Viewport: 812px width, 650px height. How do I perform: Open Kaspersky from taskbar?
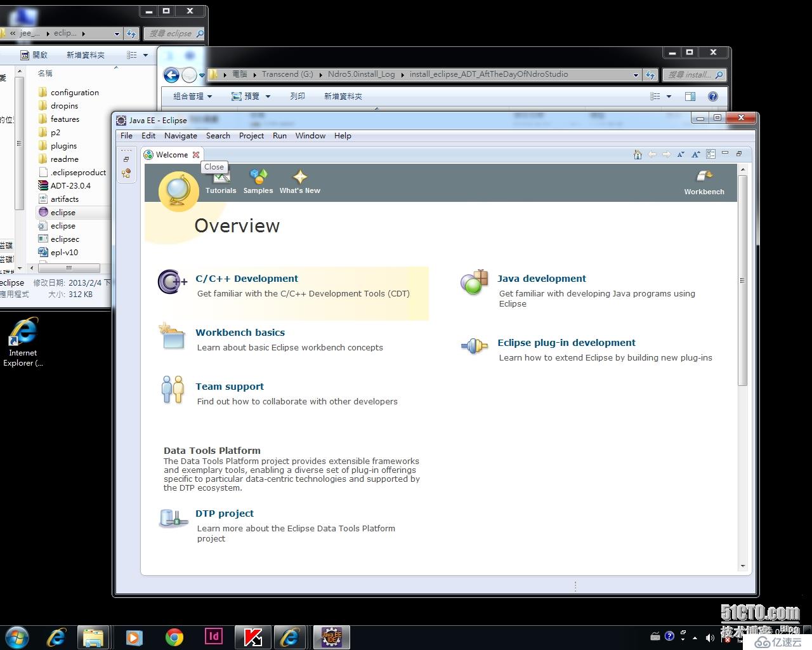pyautogui.click(x=253, y=637)
